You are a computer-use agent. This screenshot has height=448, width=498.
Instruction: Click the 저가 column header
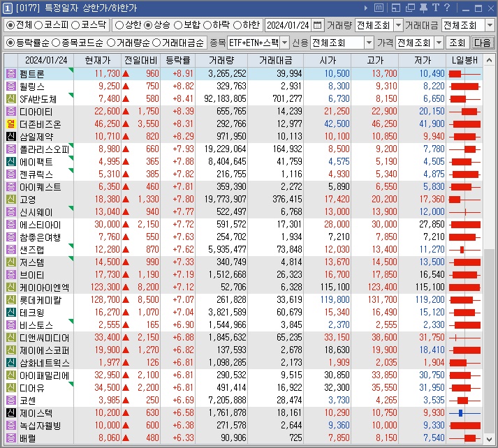422,60
